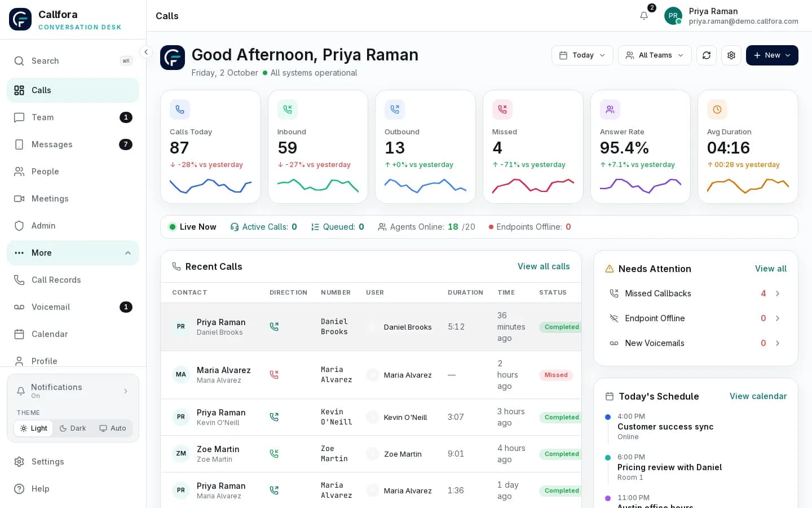This screenshot has width=812, height=508.
Task: Open the notifications bell in the header
Action: coord(644,16)
